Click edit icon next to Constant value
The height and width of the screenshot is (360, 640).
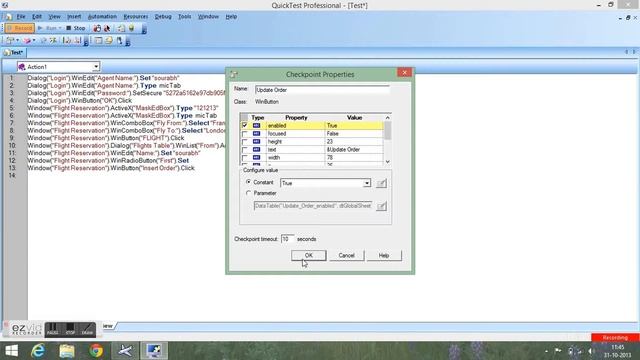coord(381,183)
